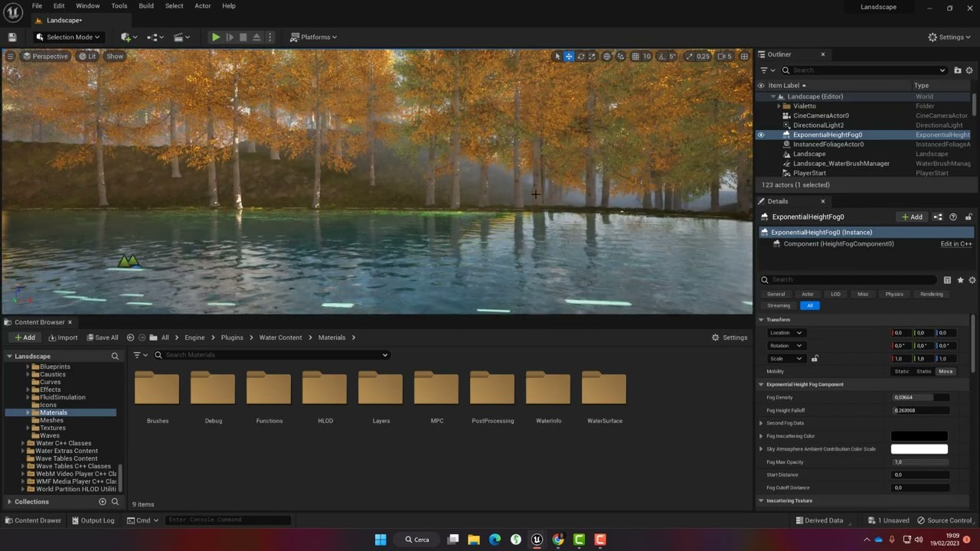
Task: Open the Perspective view dropdown
Action: [45, 56]
